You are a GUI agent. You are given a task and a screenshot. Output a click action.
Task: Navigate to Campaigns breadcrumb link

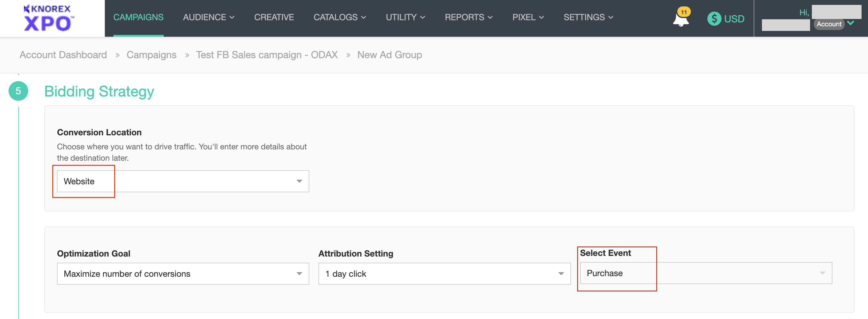pyautogui.click(x=151, y=55)
